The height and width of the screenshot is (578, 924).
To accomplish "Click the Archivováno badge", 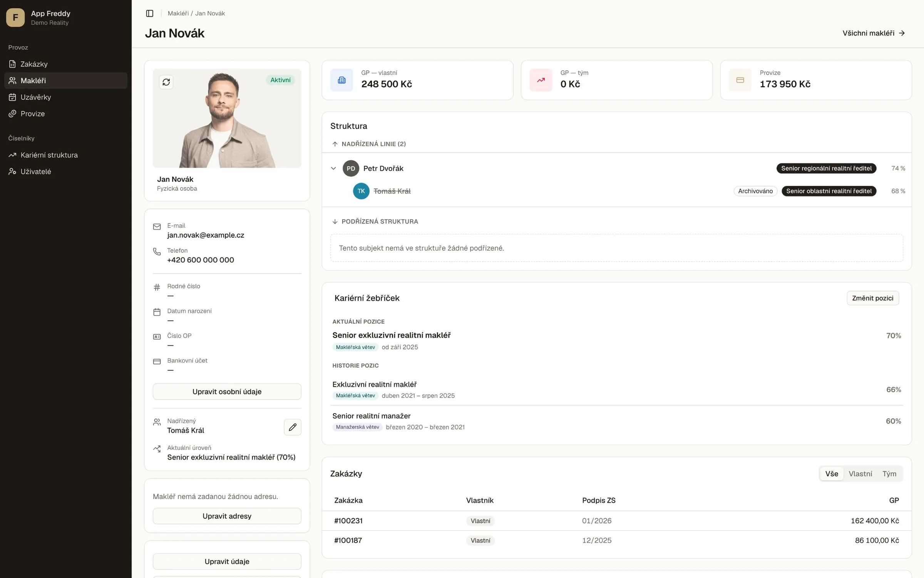I will pyautogui.click(x=755, y=191).
